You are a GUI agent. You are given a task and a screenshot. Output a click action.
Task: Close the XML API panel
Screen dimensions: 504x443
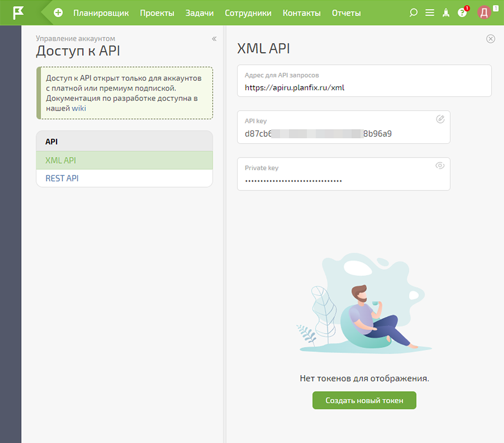[x=491, y=39]
